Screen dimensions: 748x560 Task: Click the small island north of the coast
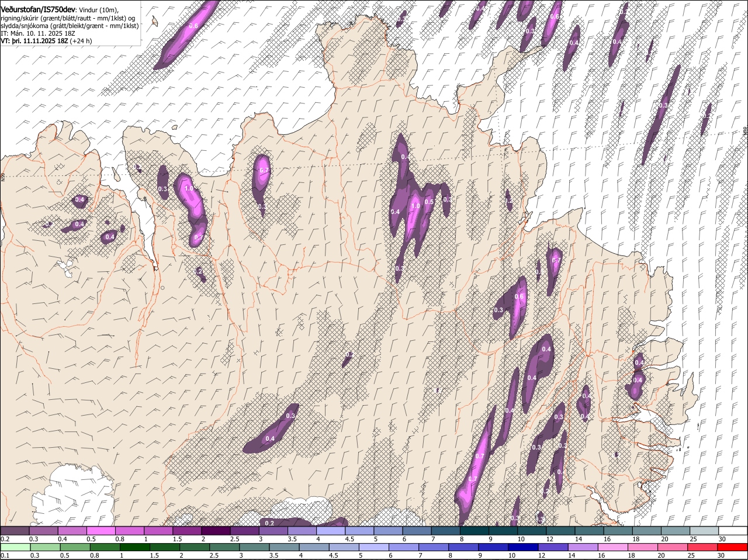tap(155, 20)
